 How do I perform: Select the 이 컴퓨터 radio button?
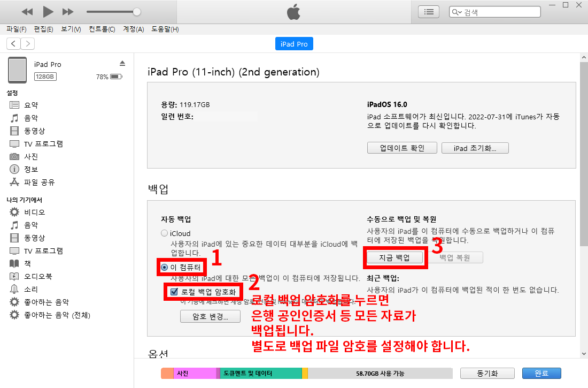pyautogui.click(x=164, y=268)
